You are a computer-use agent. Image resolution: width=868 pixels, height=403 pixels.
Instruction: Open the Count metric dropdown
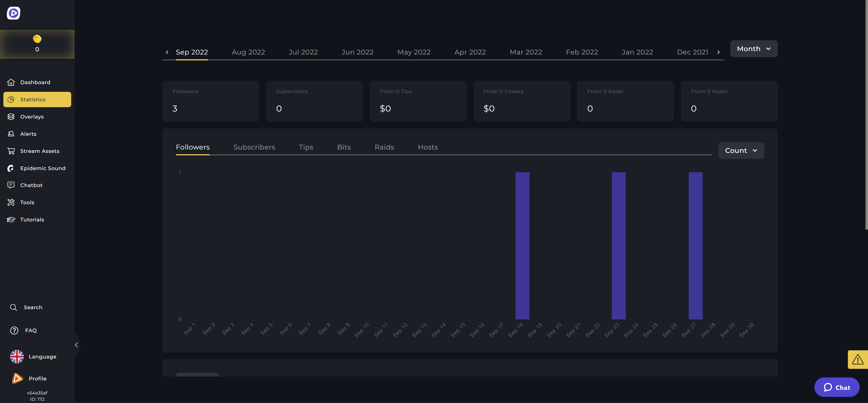tap(741, 150)
